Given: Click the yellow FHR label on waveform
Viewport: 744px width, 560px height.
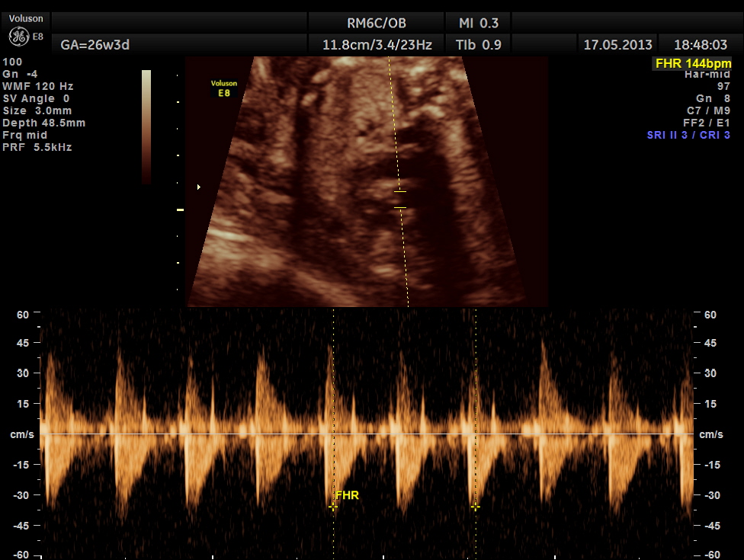Looking at the screenshot, I should [347, 495].
